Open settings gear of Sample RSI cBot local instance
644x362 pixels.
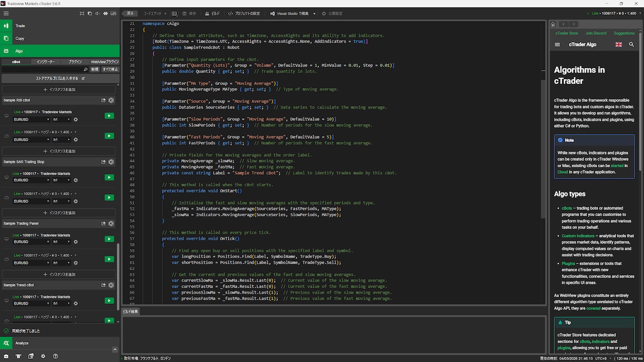click(75, 120)
